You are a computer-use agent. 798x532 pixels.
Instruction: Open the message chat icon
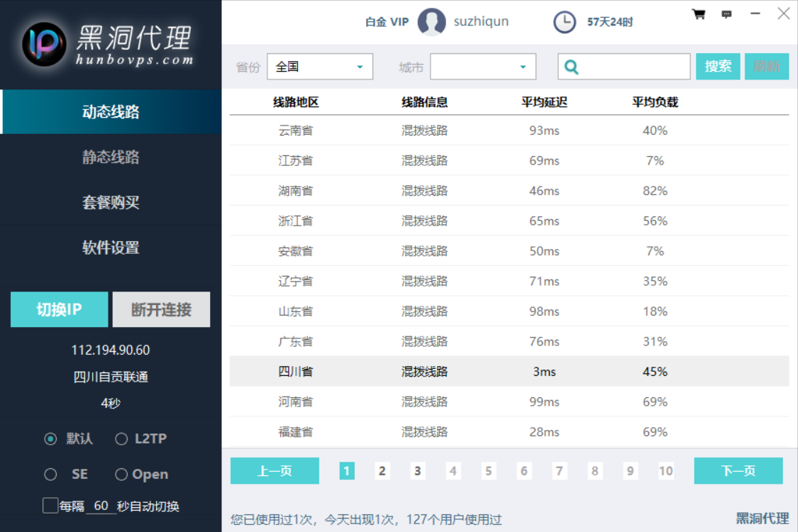(x=726, y=14)
